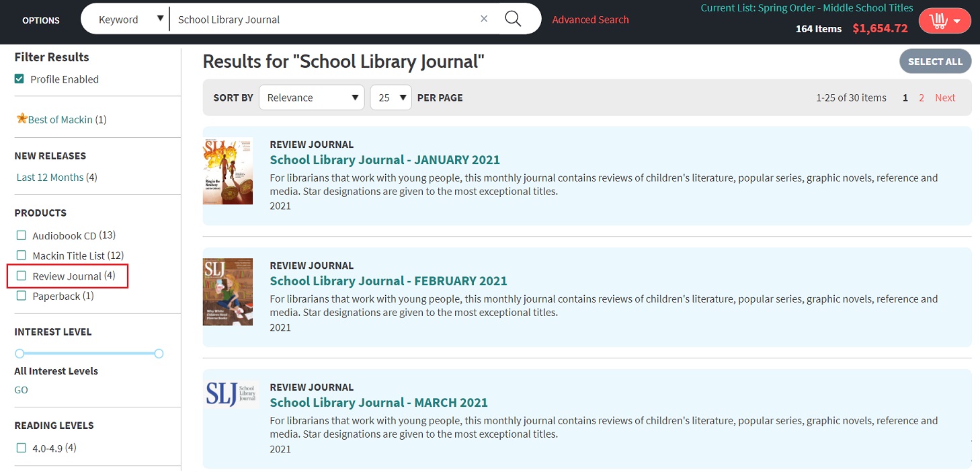Viewport: 980px width, 472px height.
Task: Click the $1,654.72 list total
Action: (880, 28)
